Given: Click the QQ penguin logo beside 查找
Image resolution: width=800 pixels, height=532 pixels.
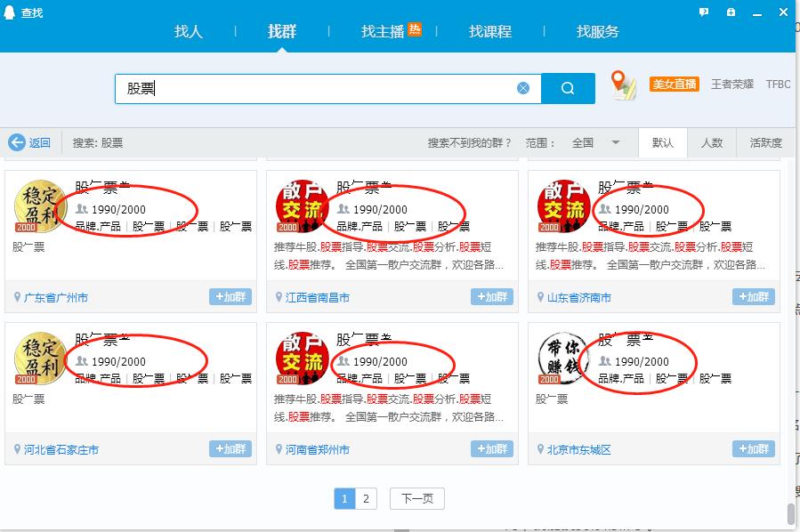Looking at the screenshot, I should click(x=10, y=11).
